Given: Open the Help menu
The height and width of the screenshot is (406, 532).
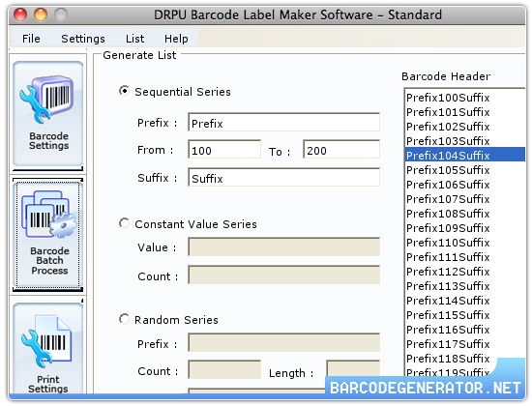Looking at the screenshot, I should [176, 39].
